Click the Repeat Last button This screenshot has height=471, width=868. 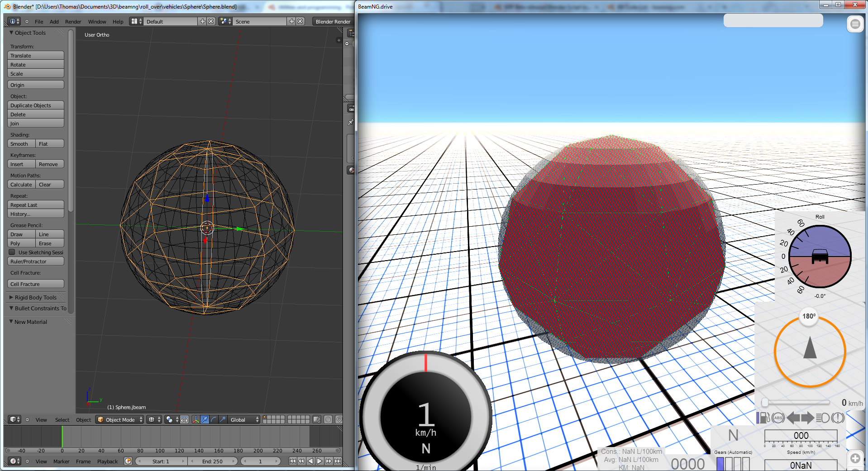[36, 205]
